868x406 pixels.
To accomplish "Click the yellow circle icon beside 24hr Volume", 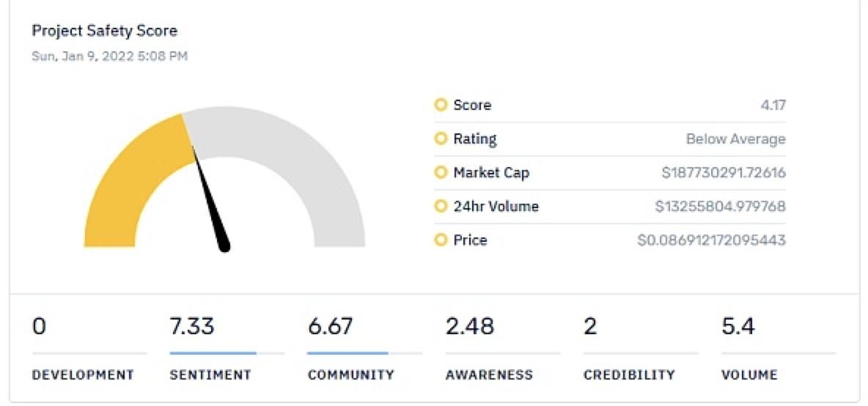I will pyautogui.click(x=441, y=207).
